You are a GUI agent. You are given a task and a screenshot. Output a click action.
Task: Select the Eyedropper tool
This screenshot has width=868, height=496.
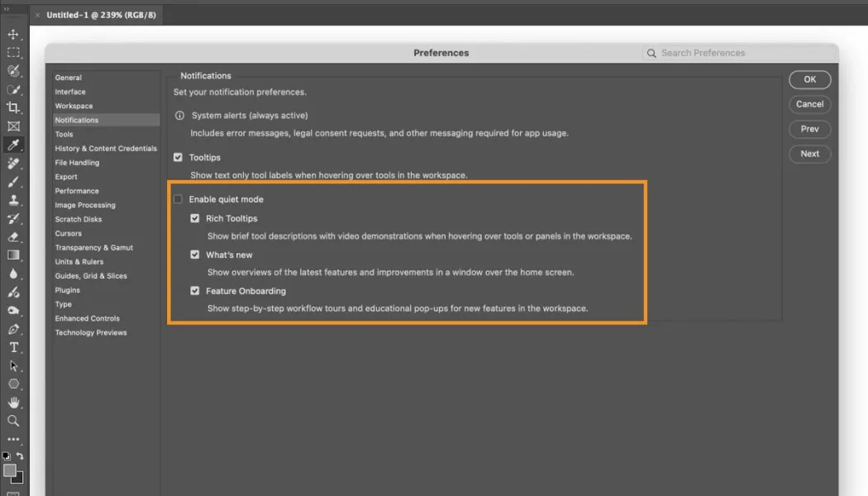tap(13, 145)
